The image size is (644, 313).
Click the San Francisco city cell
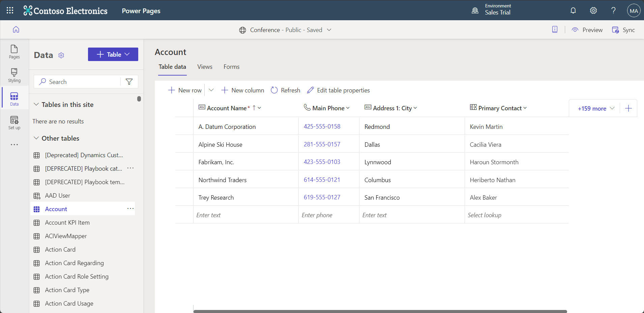point(412,197)
